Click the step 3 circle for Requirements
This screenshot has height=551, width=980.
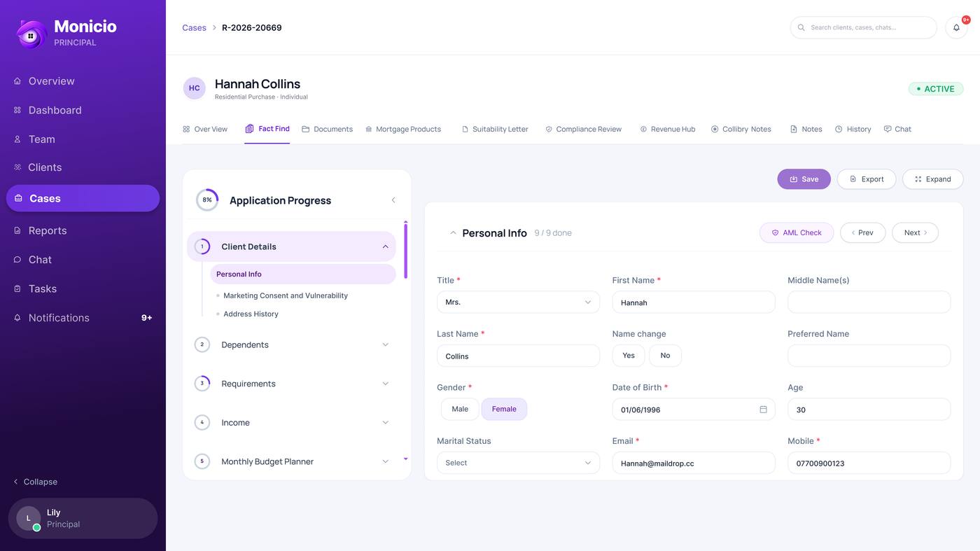click(202, 384)
